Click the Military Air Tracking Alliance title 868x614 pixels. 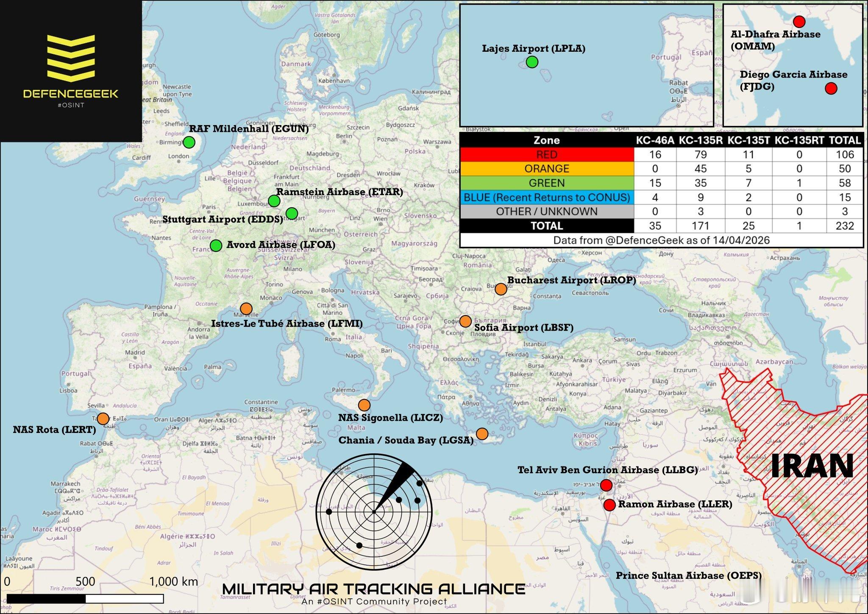[x=374, y=589]
